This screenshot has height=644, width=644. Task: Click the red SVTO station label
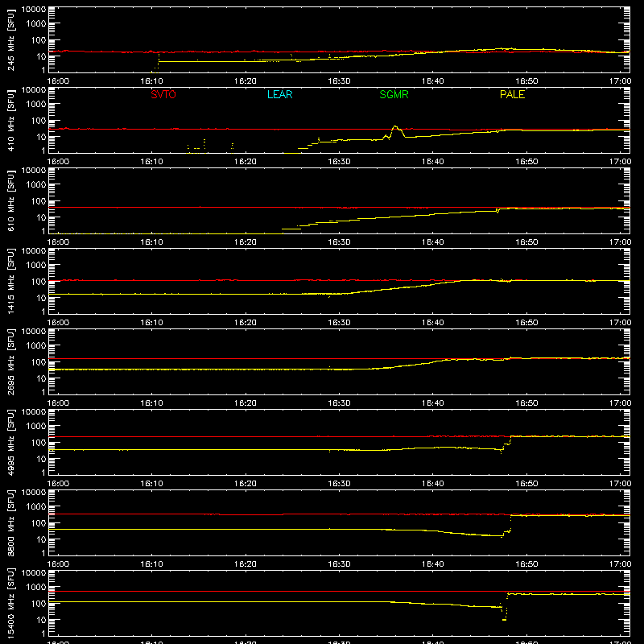click(163, 94)
